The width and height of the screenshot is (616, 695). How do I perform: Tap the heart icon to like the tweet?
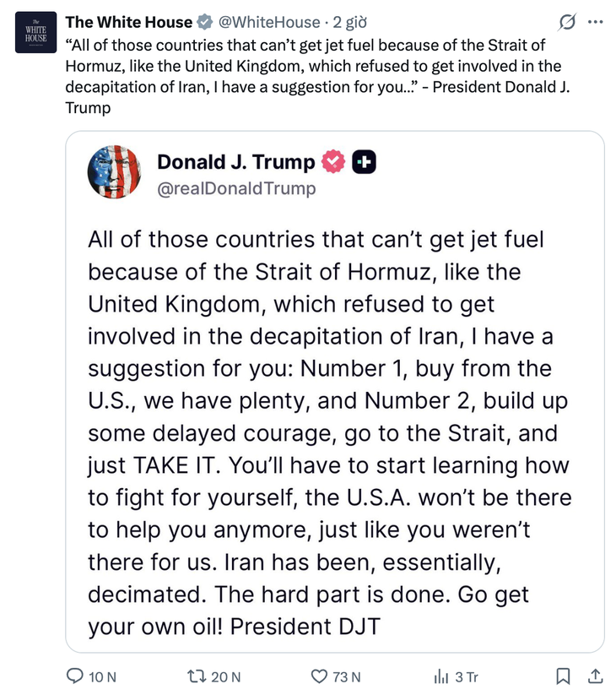[x=318, y=676]
